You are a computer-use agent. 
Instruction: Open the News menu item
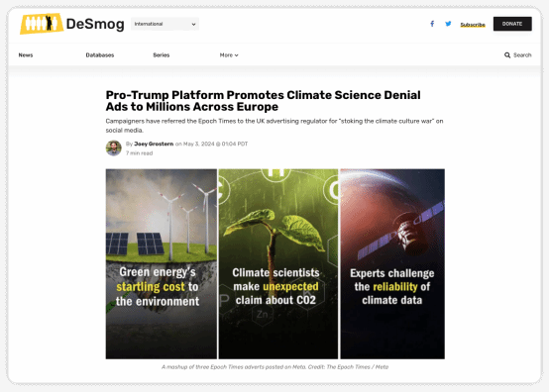click(x=26, y=55)
